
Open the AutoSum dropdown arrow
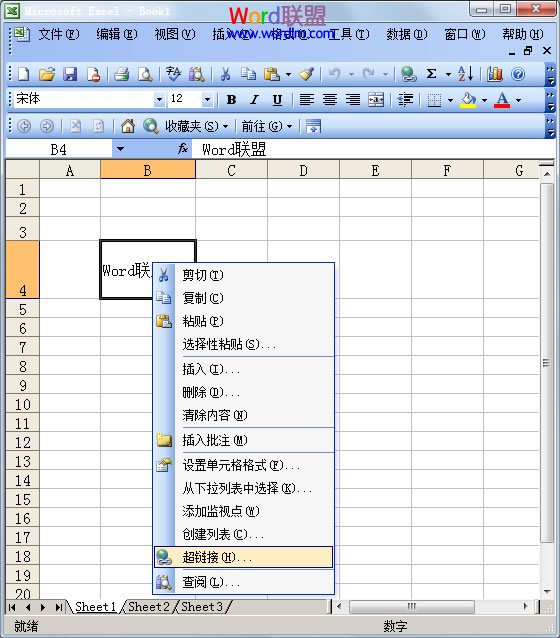tap(448, 74)
